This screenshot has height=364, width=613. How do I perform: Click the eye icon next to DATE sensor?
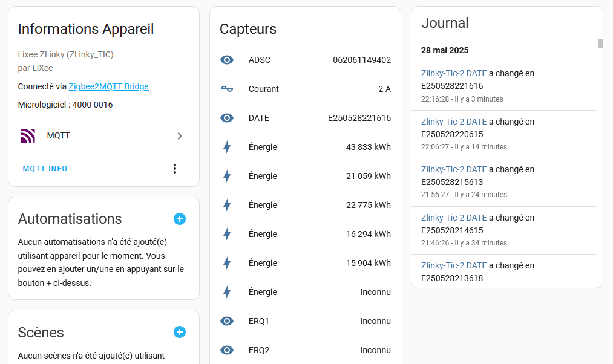[x=227, y=118]
